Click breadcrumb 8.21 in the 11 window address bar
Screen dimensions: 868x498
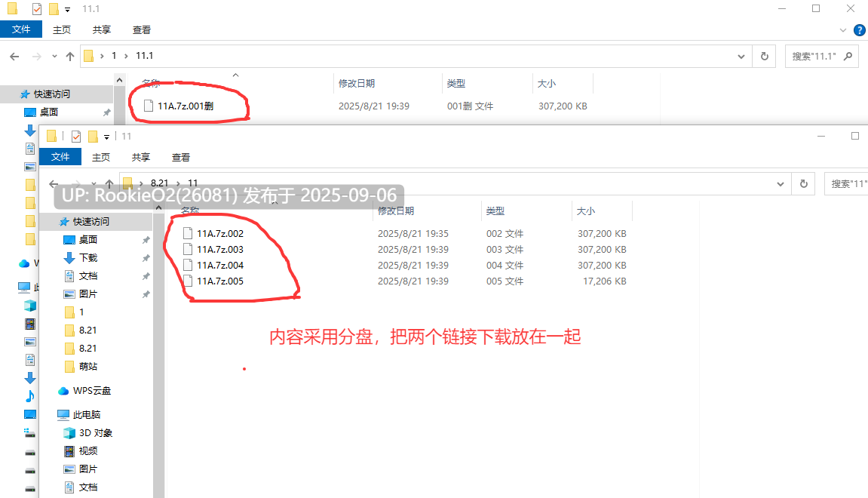[159, 183]
